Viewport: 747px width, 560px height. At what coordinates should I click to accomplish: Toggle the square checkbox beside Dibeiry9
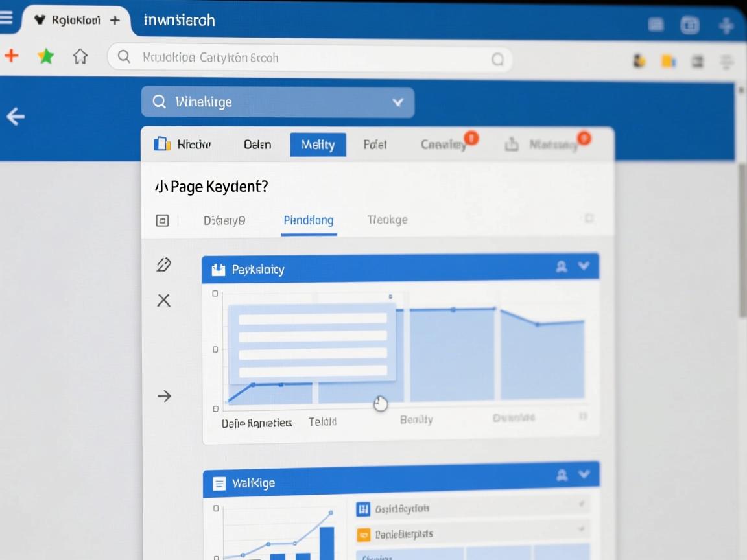pyautogui.click(x=162, y=220)
